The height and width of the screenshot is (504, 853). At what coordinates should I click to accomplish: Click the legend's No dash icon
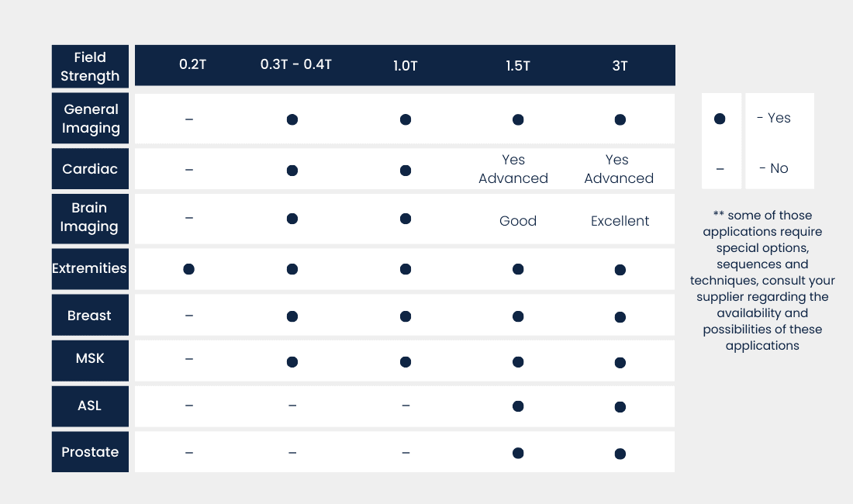pyautogui.click(x=720, y=168)
